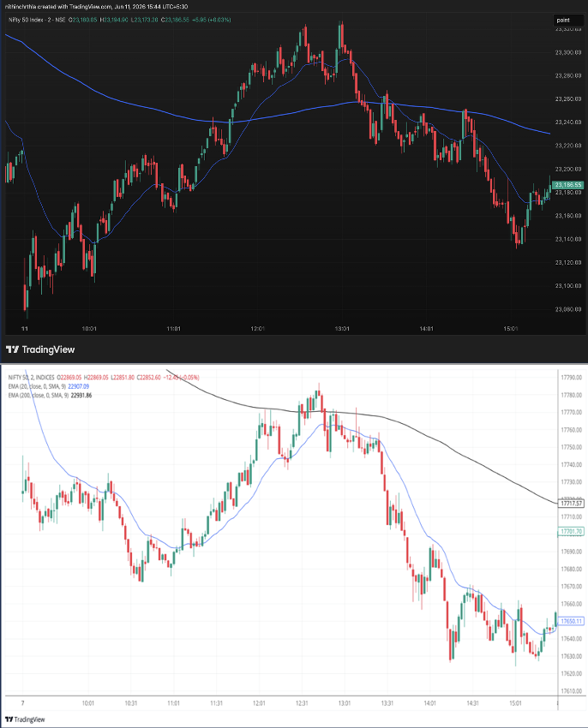The width and height of the screenshot is (588, 728).
Task: Click the 23,240.00 price axis label
Action: (x=568, y=122)
